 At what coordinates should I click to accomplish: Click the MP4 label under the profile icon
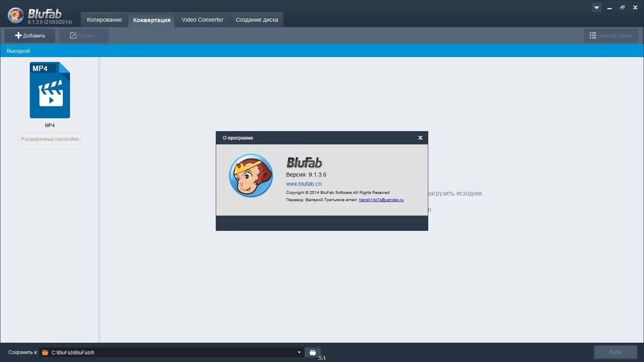(50, 125)
